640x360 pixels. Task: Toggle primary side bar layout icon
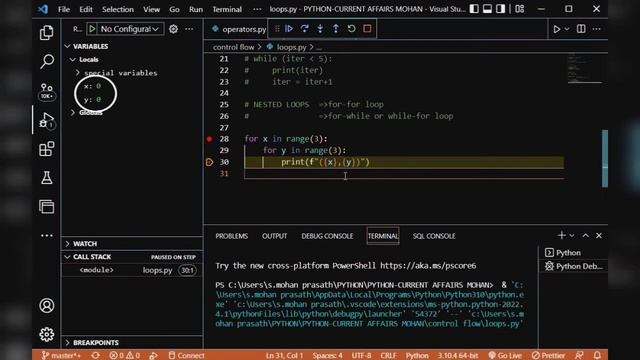474,9
